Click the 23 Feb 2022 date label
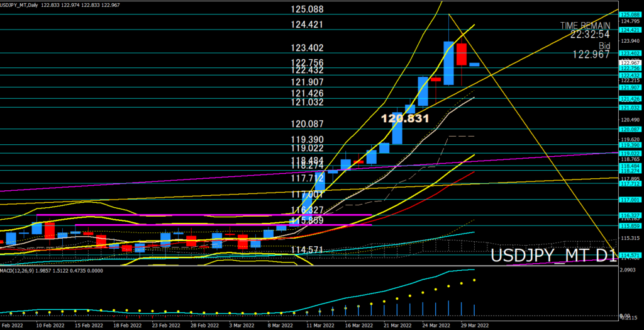 [x=166, y=325]
